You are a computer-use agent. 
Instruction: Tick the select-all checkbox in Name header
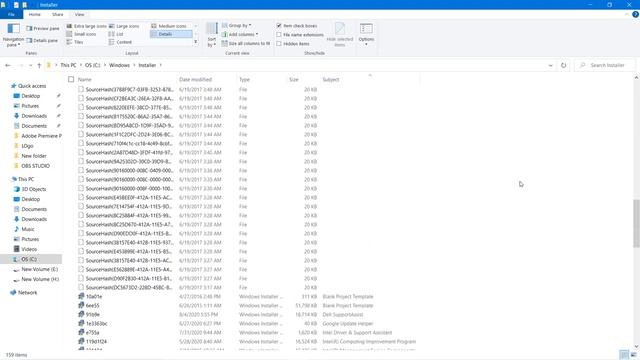tap(71, 79)
